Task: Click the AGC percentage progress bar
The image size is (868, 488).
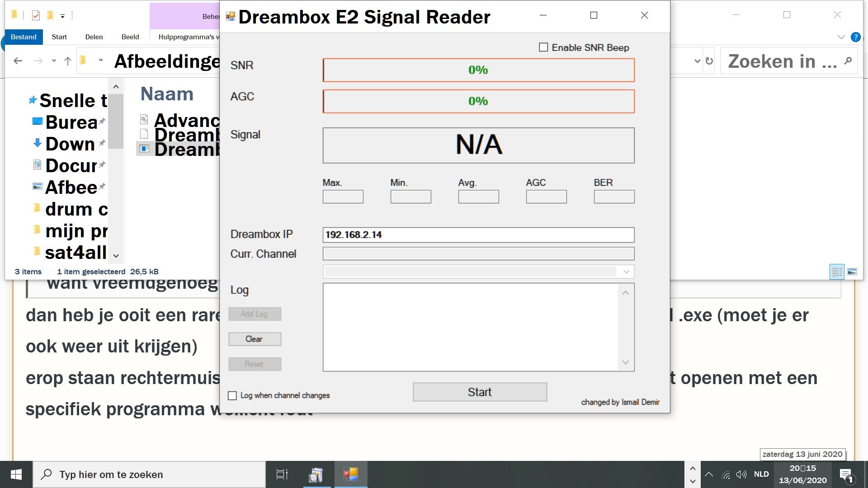Action: point(478,101)
